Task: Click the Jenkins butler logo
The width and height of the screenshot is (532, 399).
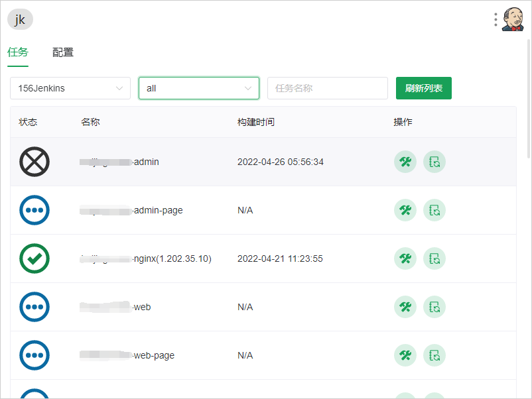Action: pos(513,19)
